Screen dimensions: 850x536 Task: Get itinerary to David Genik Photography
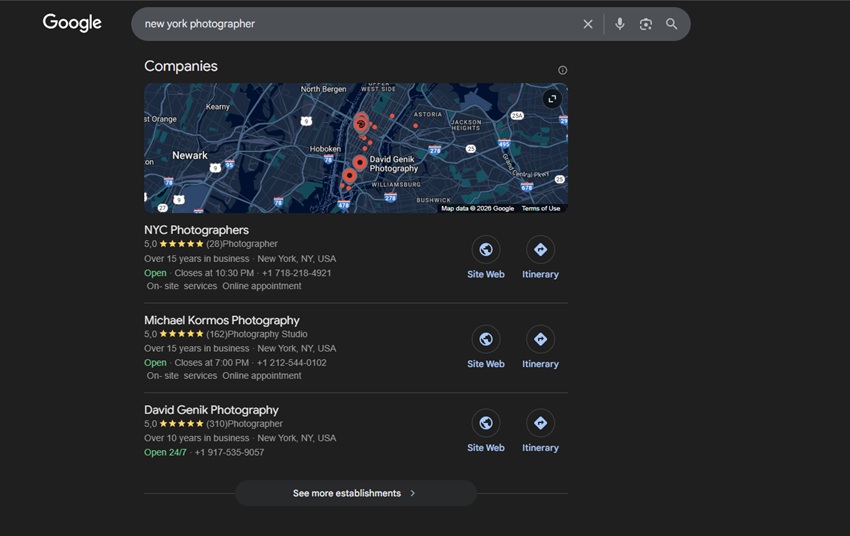(540, 423)
